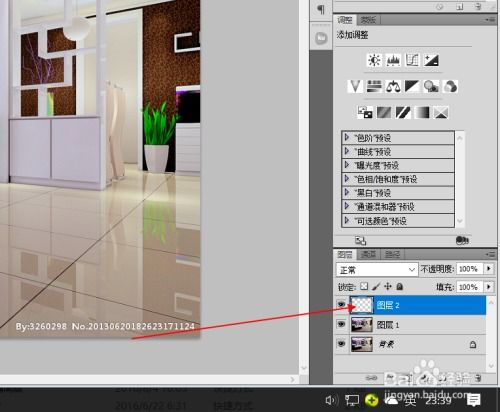The height and width of the screenshot is (412, 500).
Task: Add an Exposure adjustment layer
Action: 431,60
